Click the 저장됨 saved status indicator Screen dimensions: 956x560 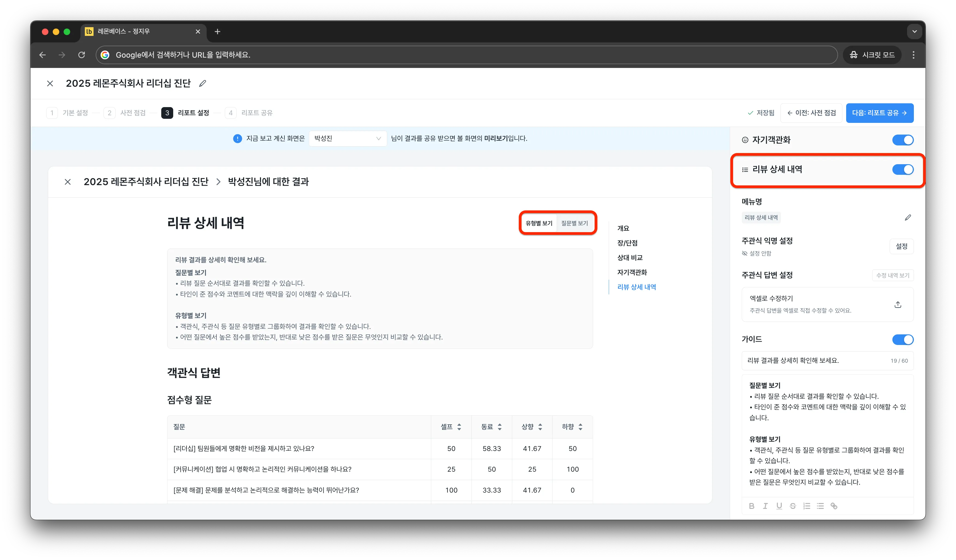coord(761,113)
